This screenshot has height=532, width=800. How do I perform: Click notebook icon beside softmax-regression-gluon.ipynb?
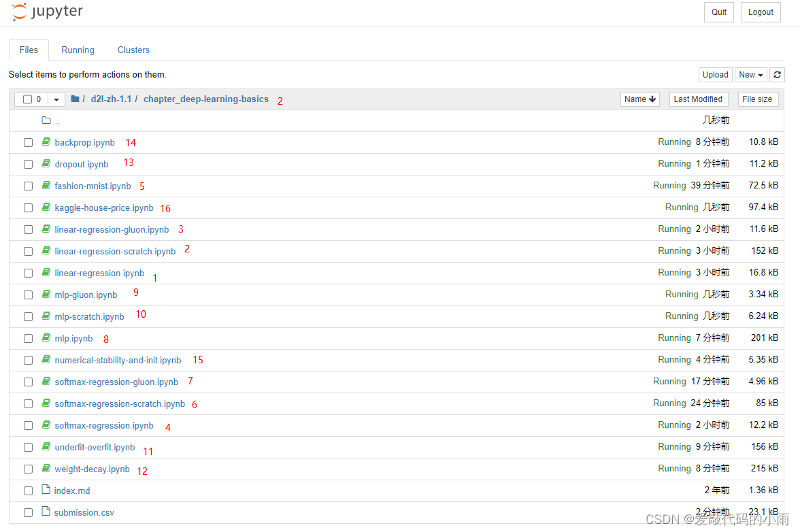coord(46,381)
